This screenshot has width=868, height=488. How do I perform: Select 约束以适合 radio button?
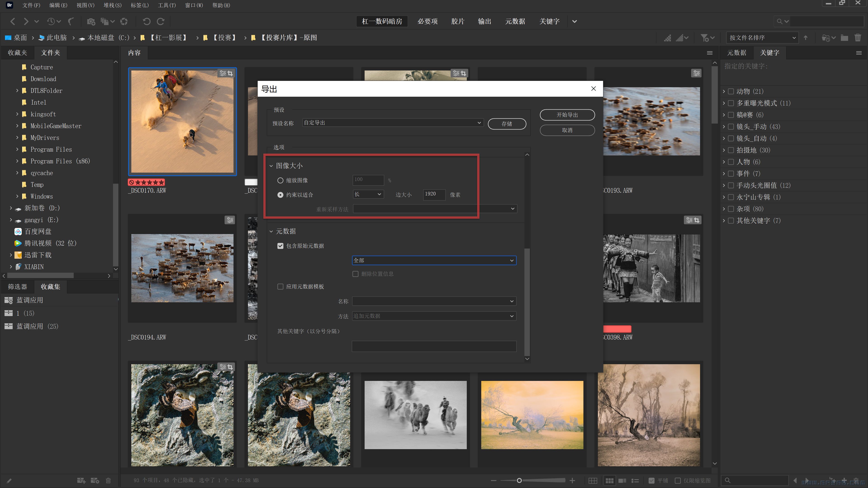click(x=281, y=194)
